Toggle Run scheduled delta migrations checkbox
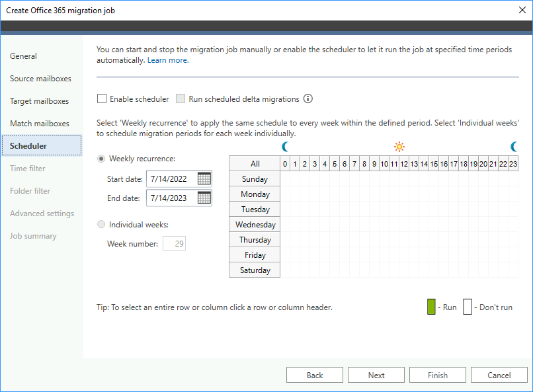 181,99
